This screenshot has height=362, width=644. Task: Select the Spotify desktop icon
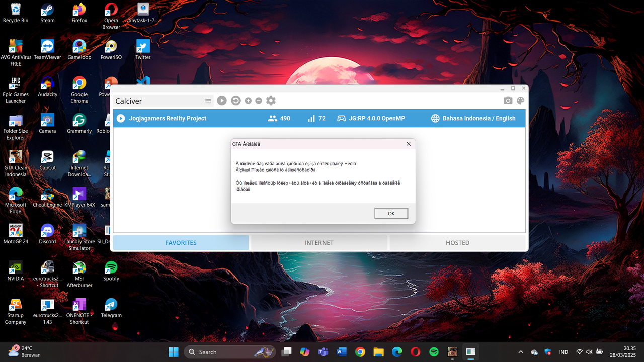111,271
